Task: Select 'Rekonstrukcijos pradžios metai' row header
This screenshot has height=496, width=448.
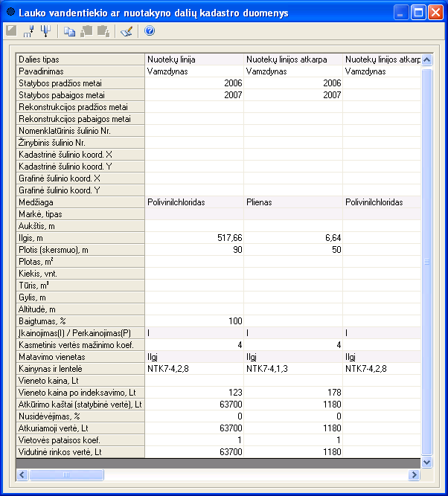Action: click(80, 107)
